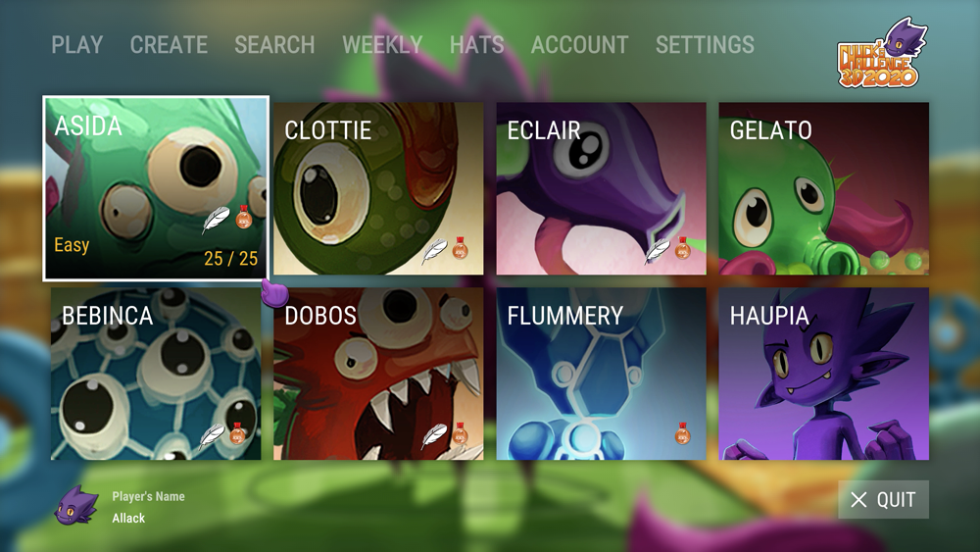Open the PLAY menu tab
Viewport: 980px width, 552px height.
point(77,45)
